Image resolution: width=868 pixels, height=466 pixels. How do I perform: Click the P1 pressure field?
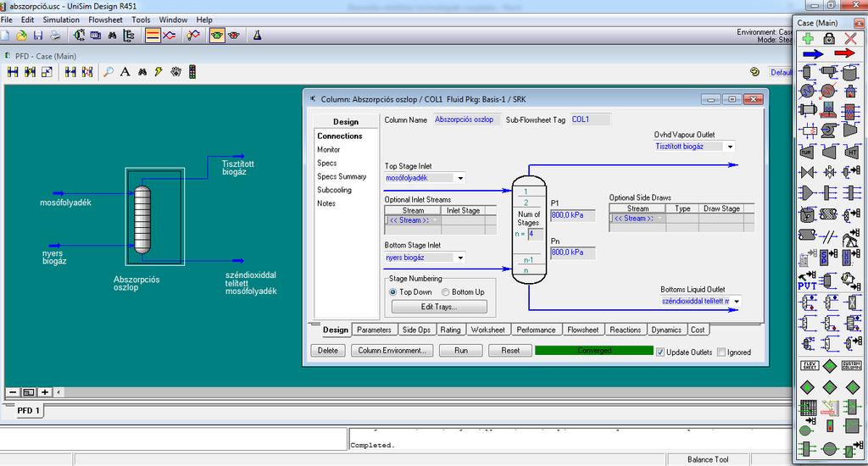pyautogui.click(x=572, y=215)
